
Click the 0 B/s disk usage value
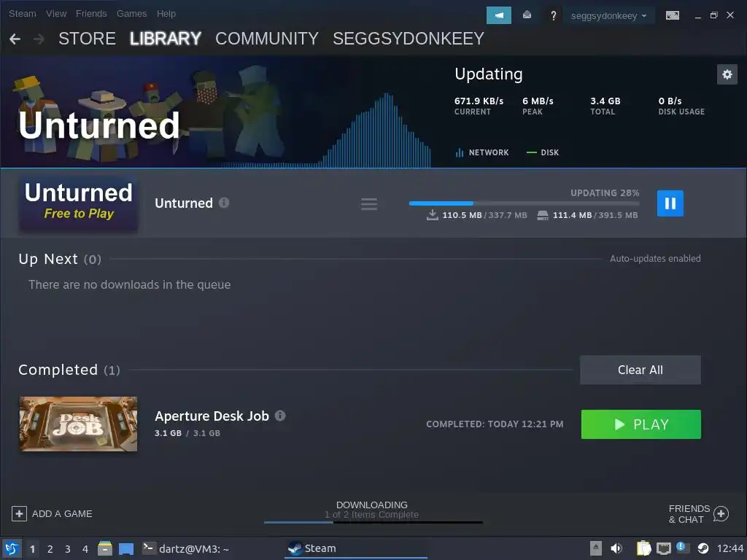pyautogui.click(x=670, y=101)
